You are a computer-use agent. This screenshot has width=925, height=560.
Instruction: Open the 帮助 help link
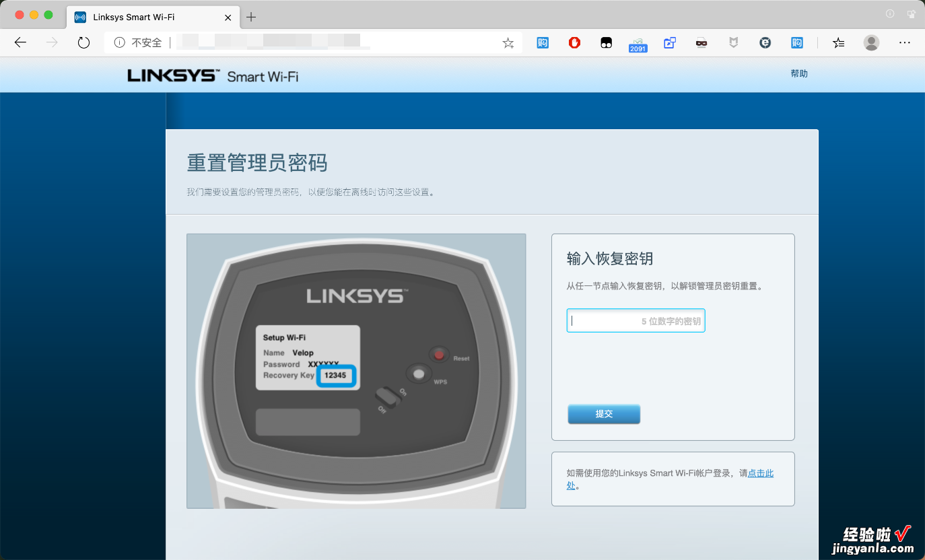click(799, 73)
